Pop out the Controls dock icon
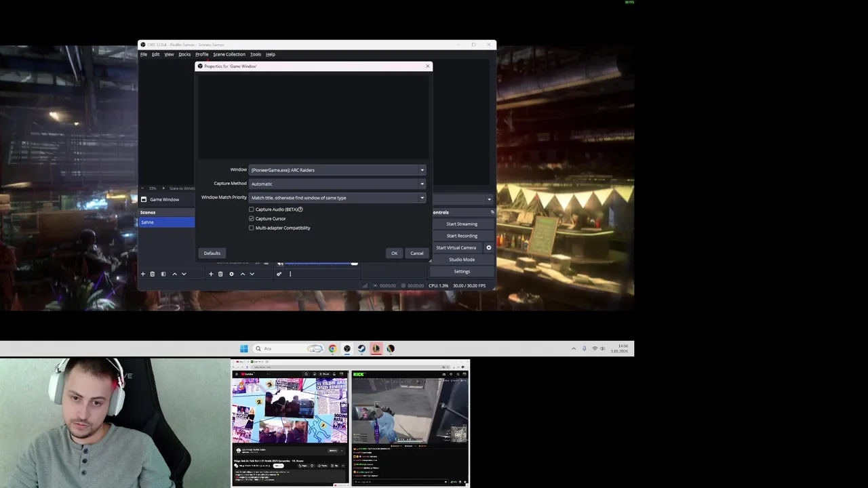Image resolution: width=868 pixels, height=488 pixels. coord(492,212)
